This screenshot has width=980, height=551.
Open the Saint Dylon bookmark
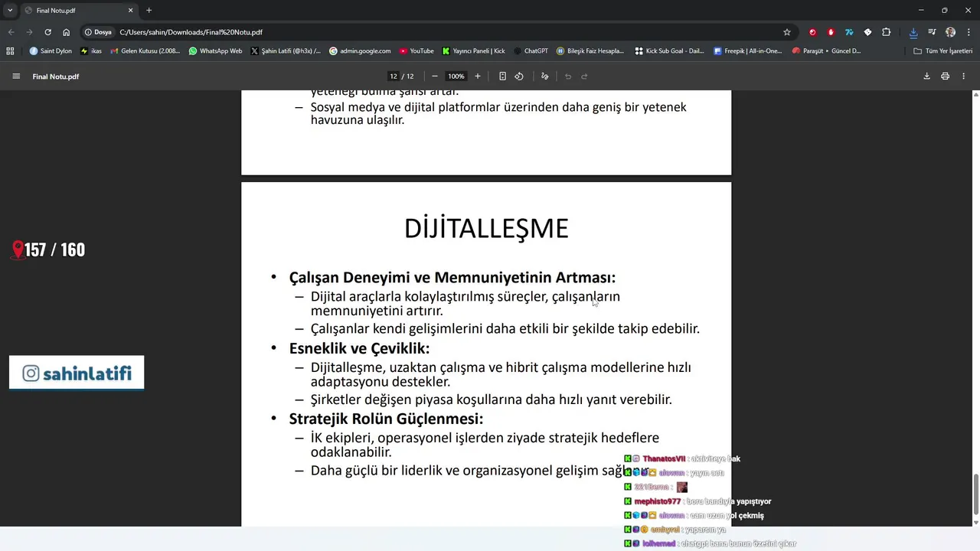point(51,51)
